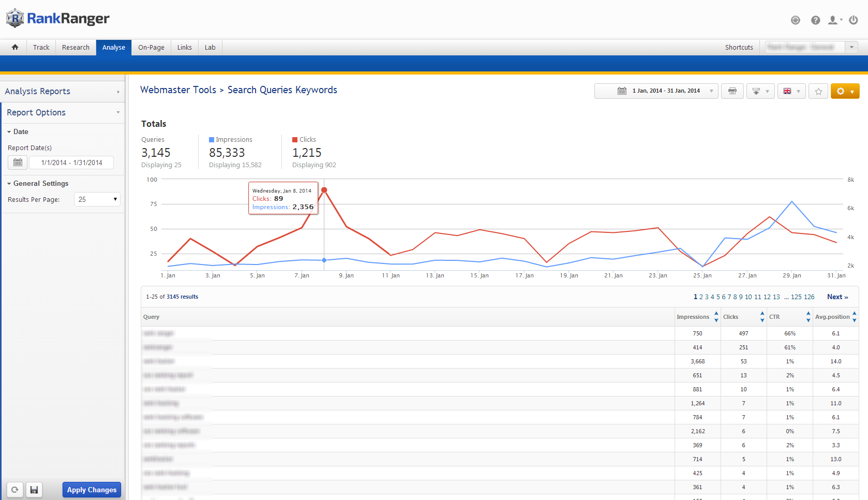Open the On-Page tab
Image resolution: width=868 pixels, height=500 pixels.
[x=151, y=47]
